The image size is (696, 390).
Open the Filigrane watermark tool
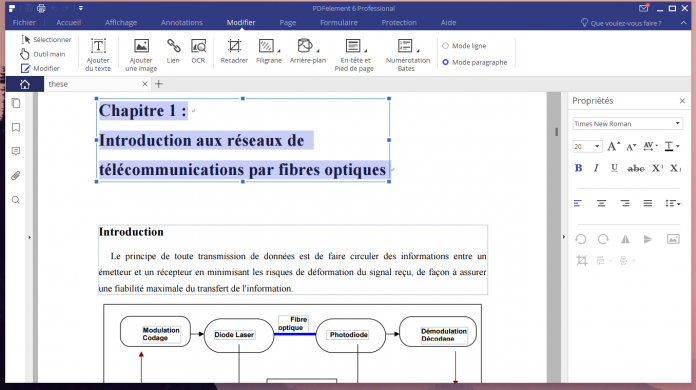[x=269, y=51]
